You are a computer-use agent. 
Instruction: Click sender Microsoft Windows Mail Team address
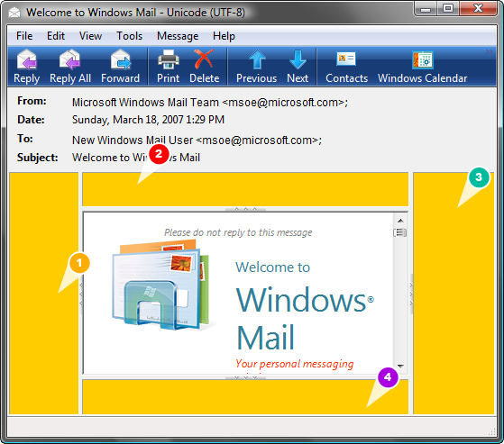pyautogui.click(x=210, y=103)
